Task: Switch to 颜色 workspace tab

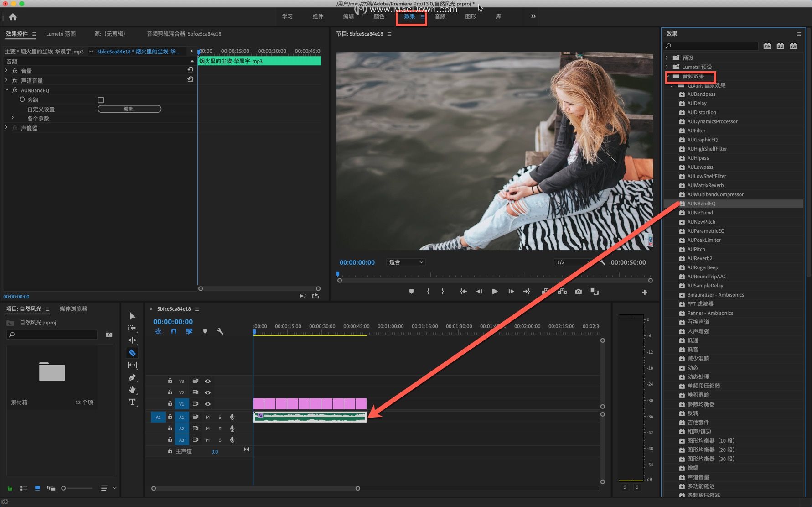Action: (379, 16)
